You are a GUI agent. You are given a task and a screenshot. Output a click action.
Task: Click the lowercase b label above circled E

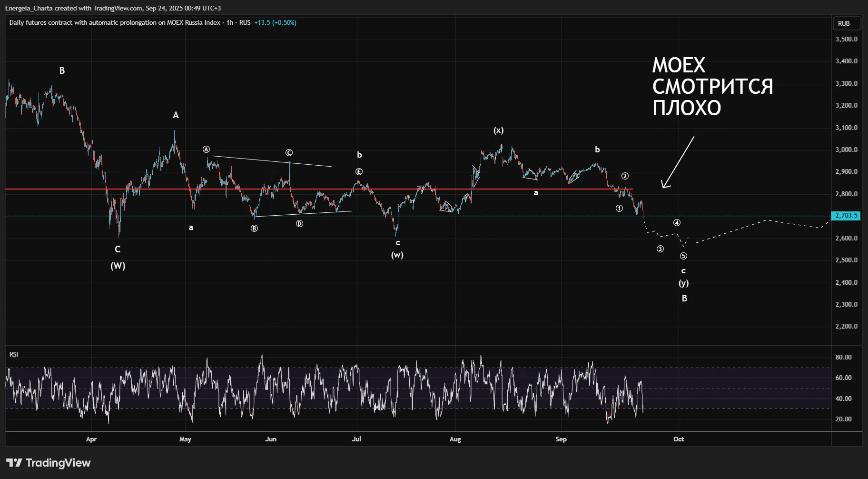click(359, 155)
